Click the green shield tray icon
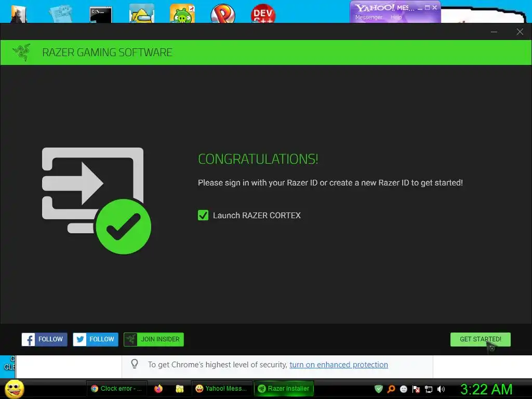 (x=379, y=389)
